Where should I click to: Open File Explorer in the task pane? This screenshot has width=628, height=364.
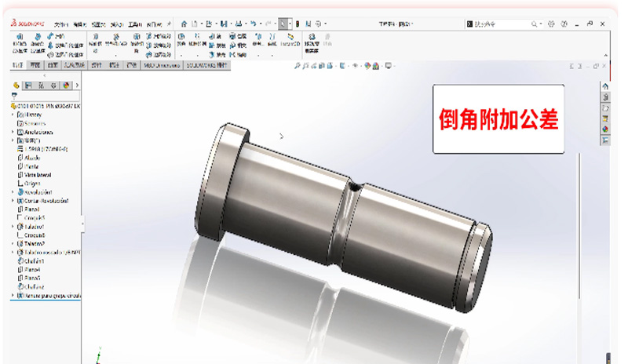(x=605, y=108)
